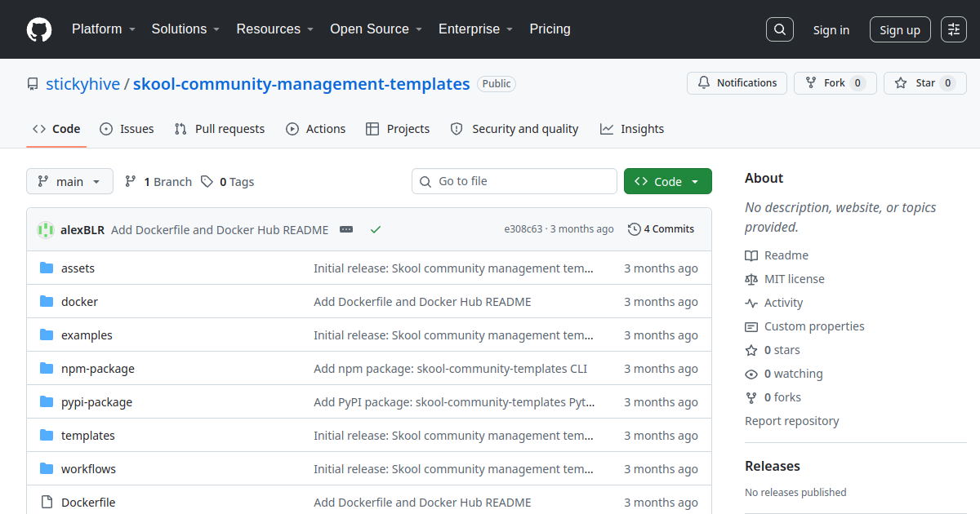
Task: Expand the Platform menu
Action: pos(103,29)
